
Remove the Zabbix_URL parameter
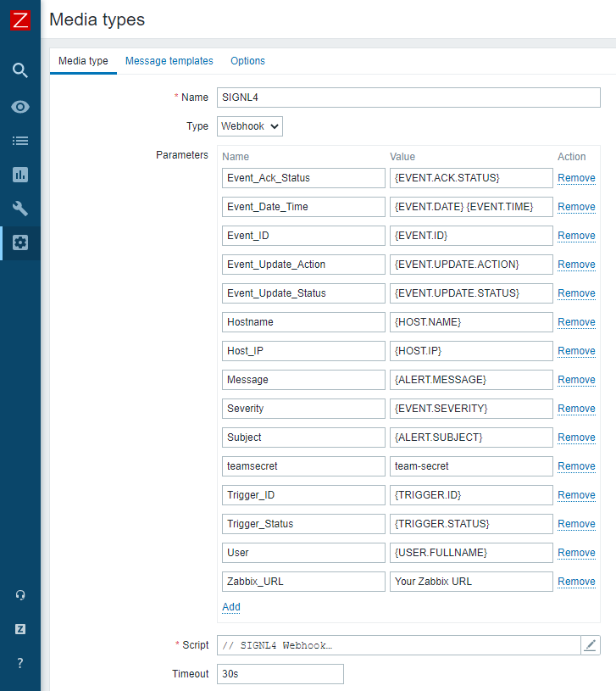coord(576,582)
